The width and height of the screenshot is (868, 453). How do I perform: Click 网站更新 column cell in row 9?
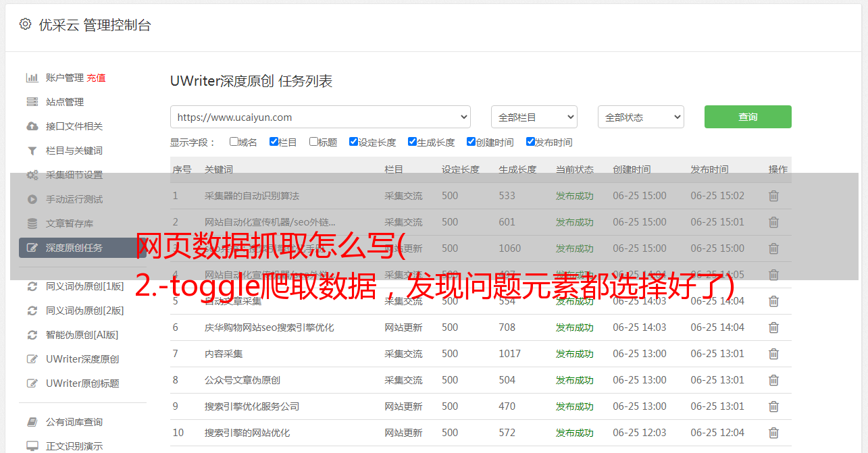[x=404, y=406]
